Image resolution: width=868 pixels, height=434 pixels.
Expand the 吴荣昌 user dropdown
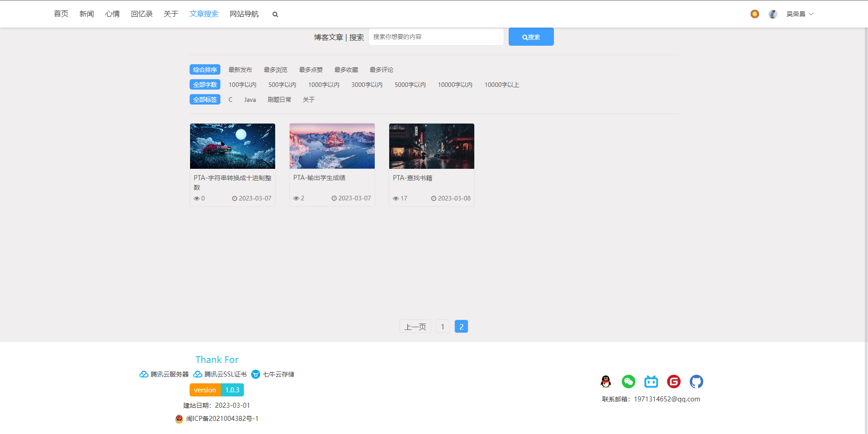800,14
